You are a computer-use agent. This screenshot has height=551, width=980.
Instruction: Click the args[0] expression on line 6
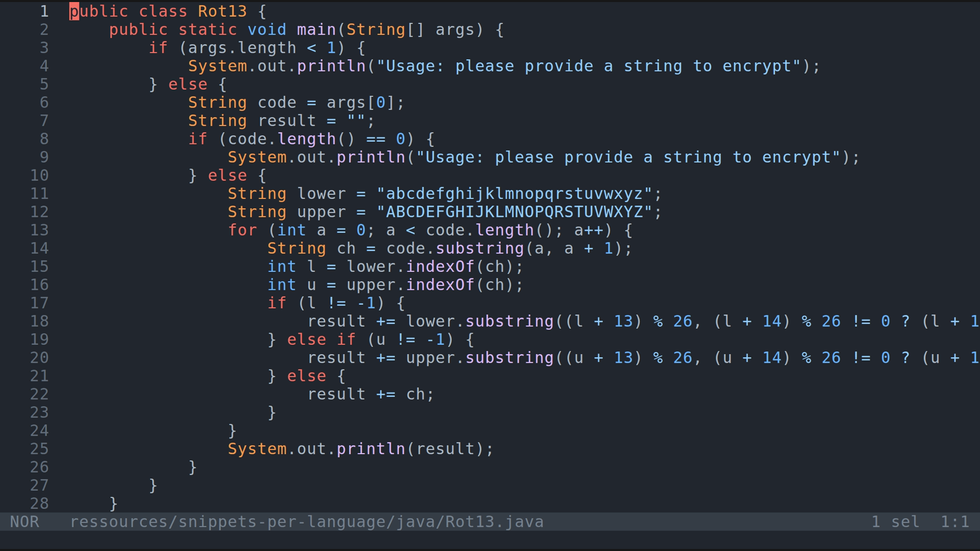click(x=362, y=102)
